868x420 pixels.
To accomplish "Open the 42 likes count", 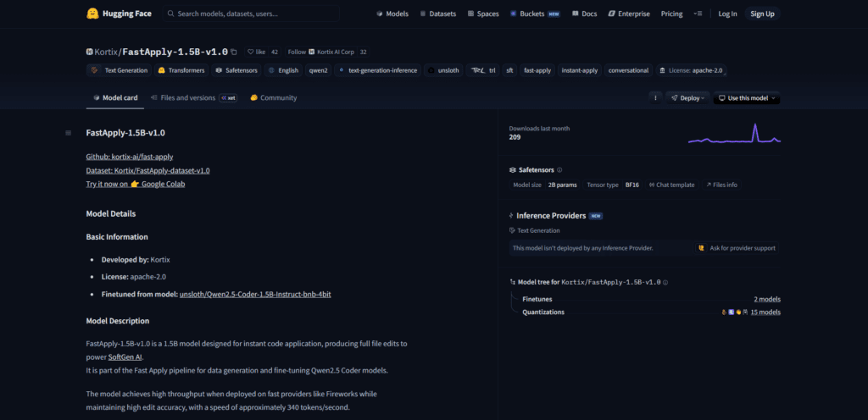I will tap(274, 52).
